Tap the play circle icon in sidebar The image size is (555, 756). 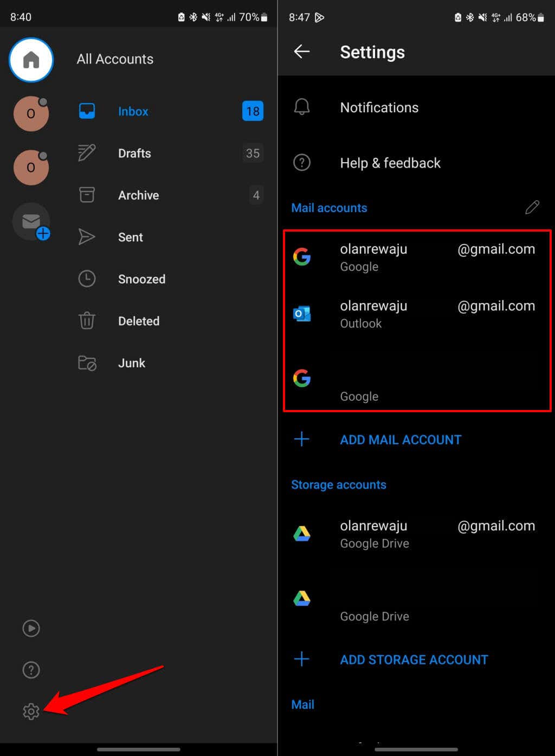[31, 628]
